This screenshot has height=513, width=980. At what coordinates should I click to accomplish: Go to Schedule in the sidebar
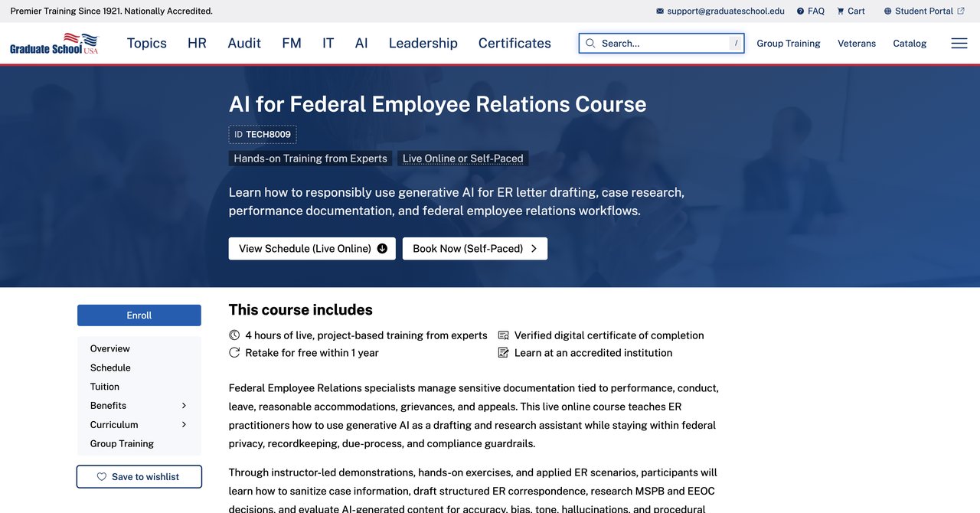pyautogui.click(x=110, y=368)
